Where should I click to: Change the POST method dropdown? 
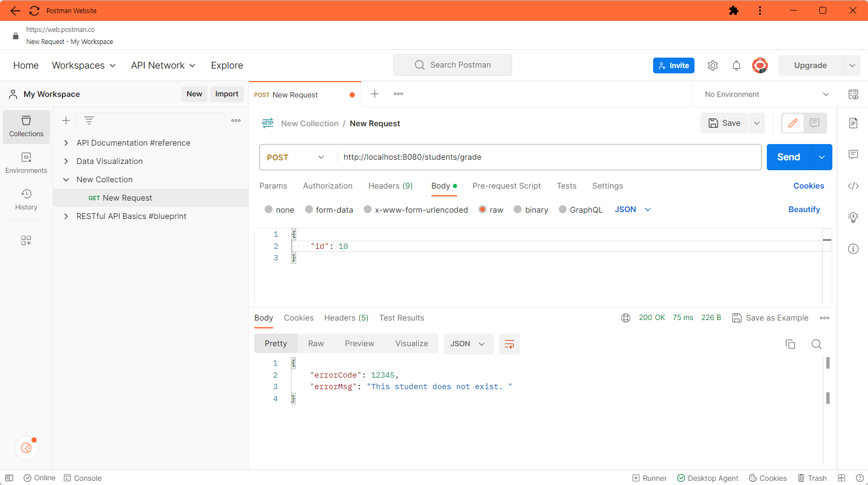(296, 157)
